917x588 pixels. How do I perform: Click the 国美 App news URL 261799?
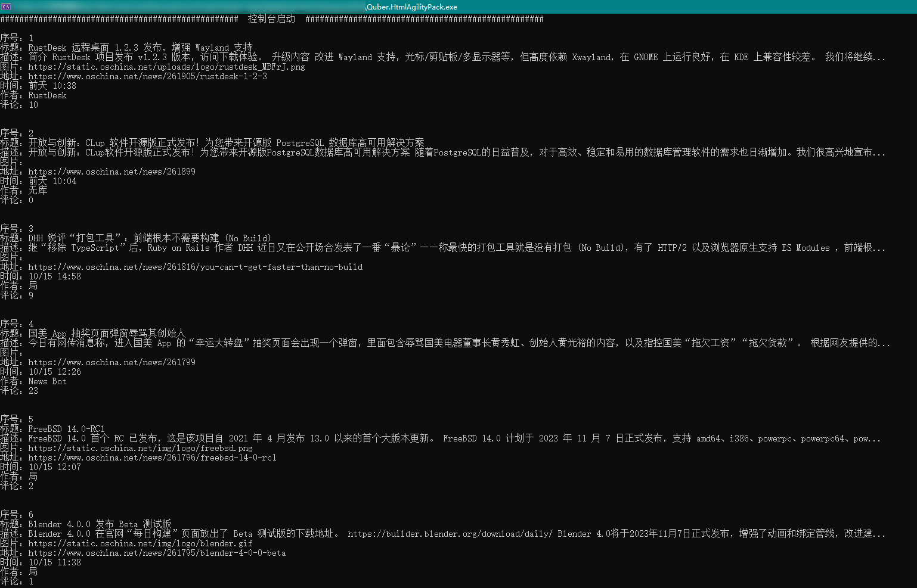[112, 362]
